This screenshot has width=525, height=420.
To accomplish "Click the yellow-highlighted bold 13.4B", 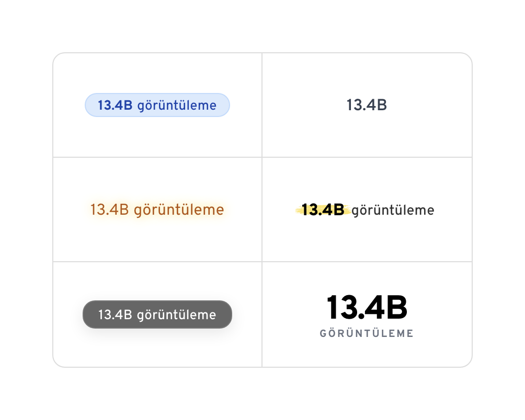I will [x=323, y=210].
